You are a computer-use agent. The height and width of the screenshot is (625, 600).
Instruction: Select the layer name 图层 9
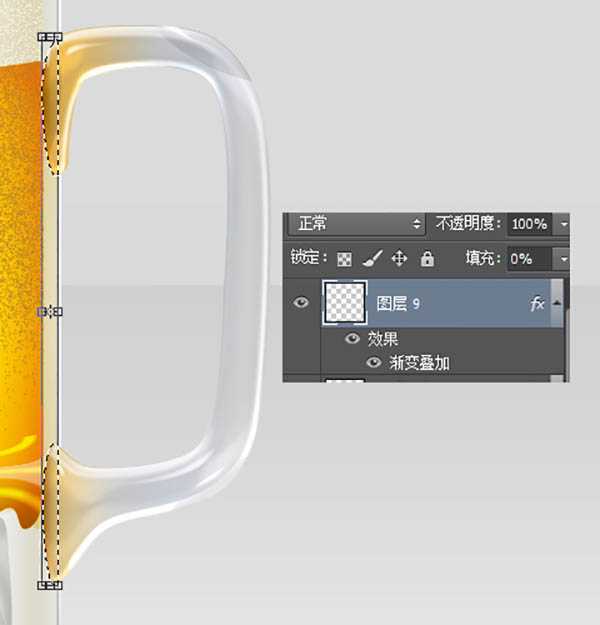[x=398, y=304]
